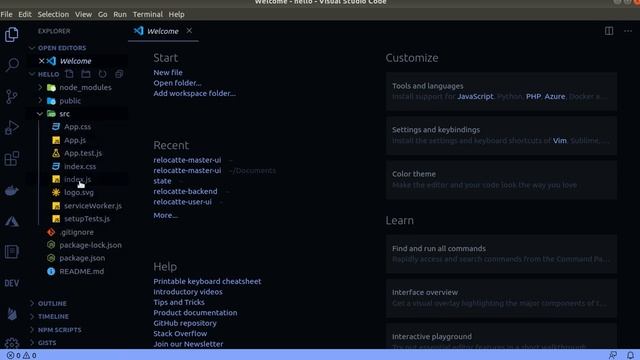The image size is (640, 360).
Task: Open the Help menu
Action: point(176,14)
